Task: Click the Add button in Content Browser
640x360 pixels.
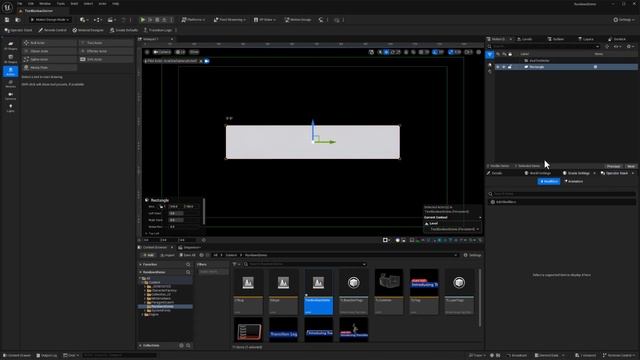Action: (148, 255)
